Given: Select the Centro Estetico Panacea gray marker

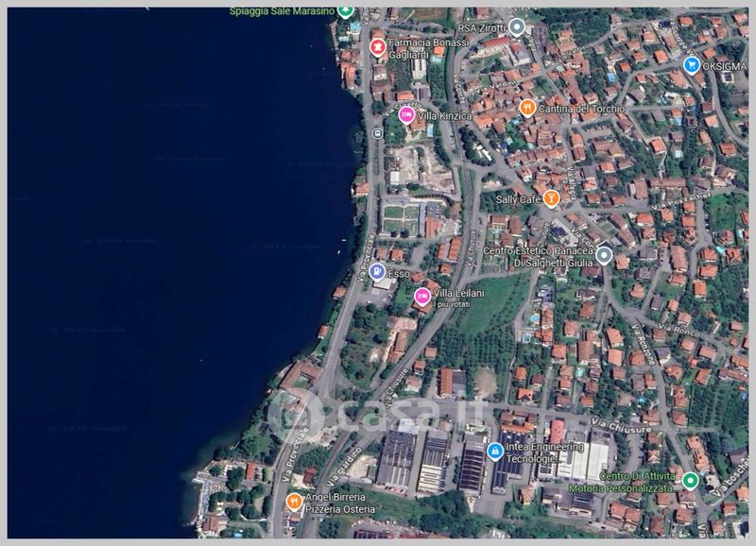Looking at the screenshot, I should [604, 255].
